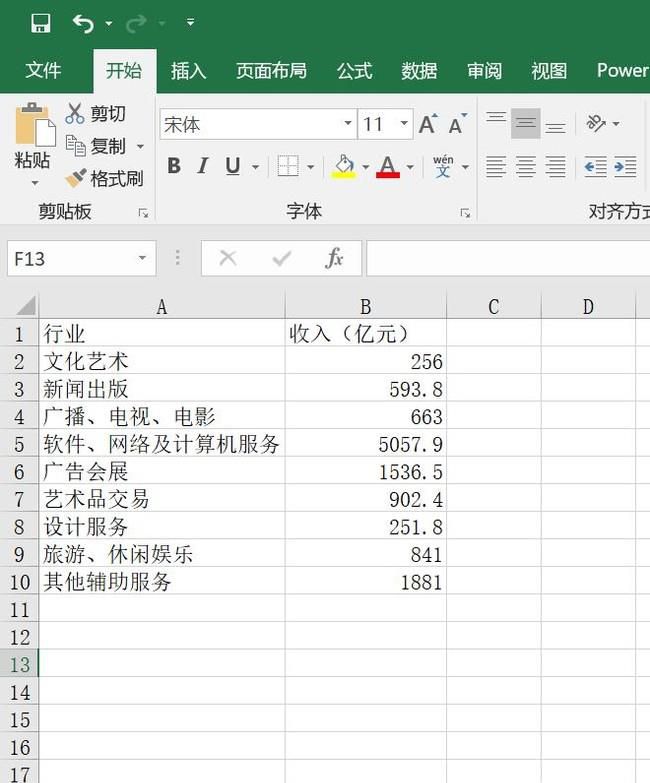Image resolution: width=650 pixels, height=783 pixels.
Task: Open the font name 宋体 dropdown
Action: (x=348, y=125)
